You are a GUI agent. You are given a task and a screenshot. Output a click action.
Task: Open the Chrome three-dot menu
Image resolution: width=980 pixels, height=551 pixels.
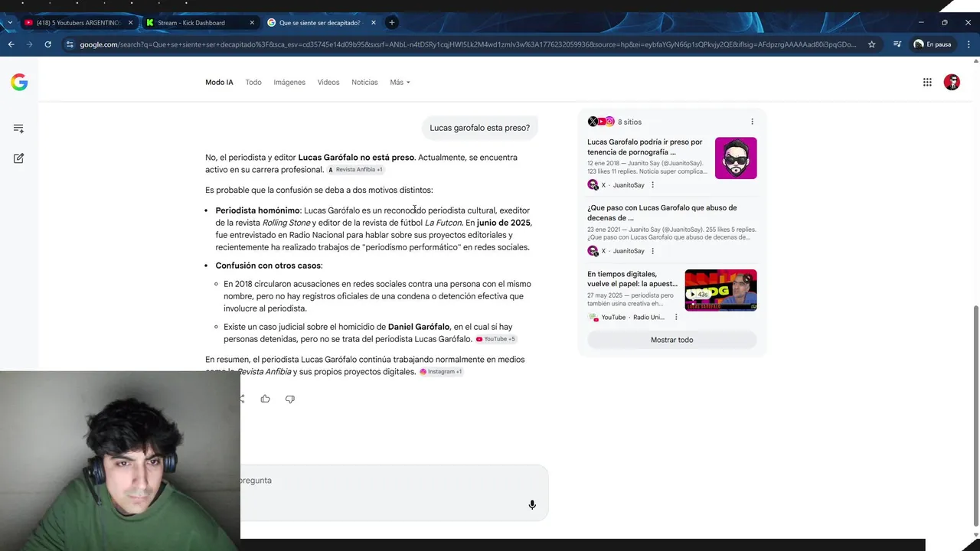coord(967,44)
